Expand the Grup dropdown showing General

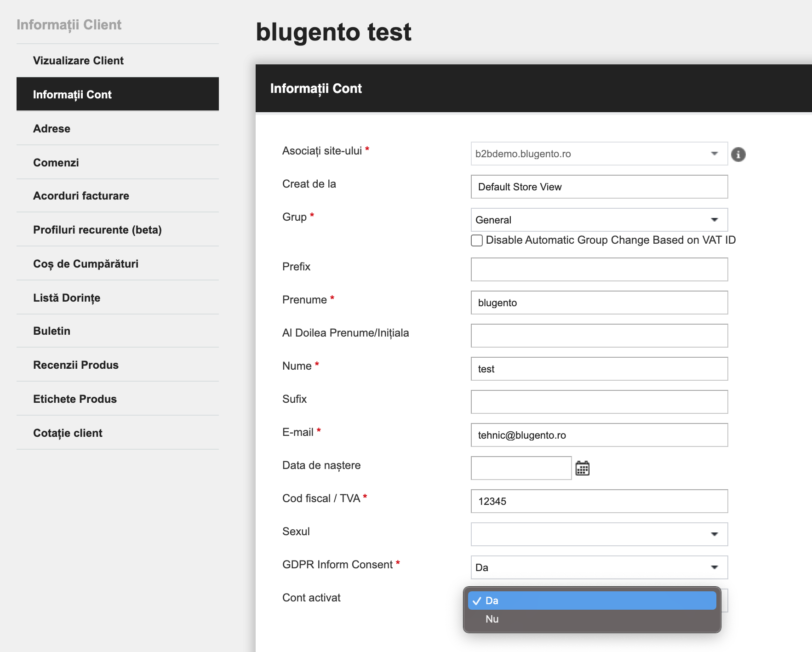pos(599,220)
